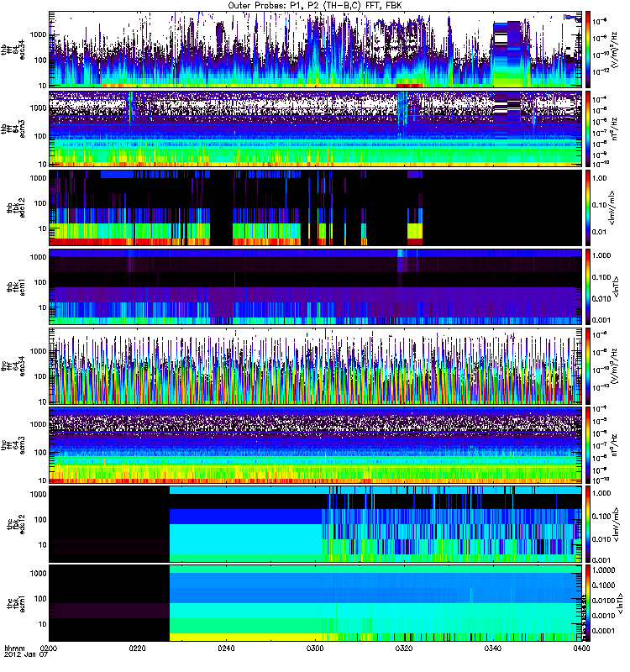
Task: Click the color bar beside the fourth panel
Action: [x=590, y=286]
